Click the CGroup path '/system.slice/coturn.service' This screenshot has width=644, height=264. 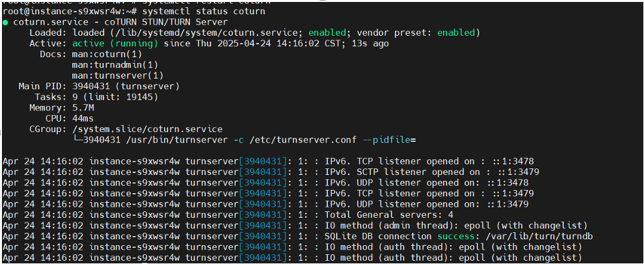coord(148,129)
